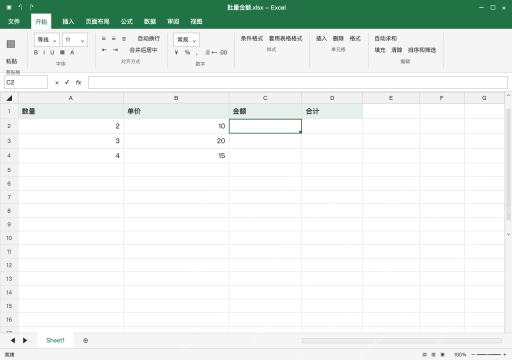Switch to Page Layout view icon
This screenshot has width=512, height=360.
pyautogui.click(x=433, y=354)
